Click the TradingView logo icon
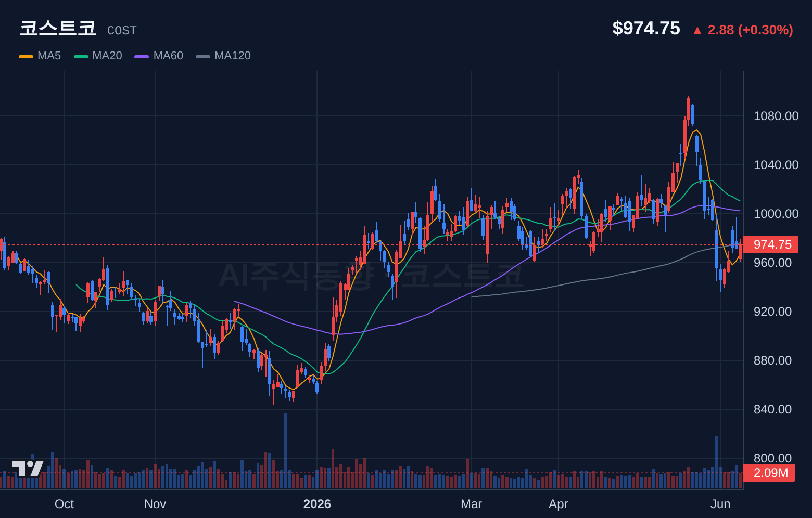The height and width of the screenshot is (518, 812). [x=28, y=469]
